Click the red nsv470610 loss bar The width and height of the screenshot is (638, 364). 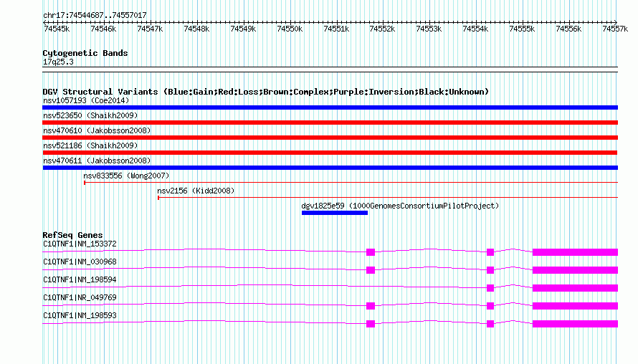click(330, 138)
